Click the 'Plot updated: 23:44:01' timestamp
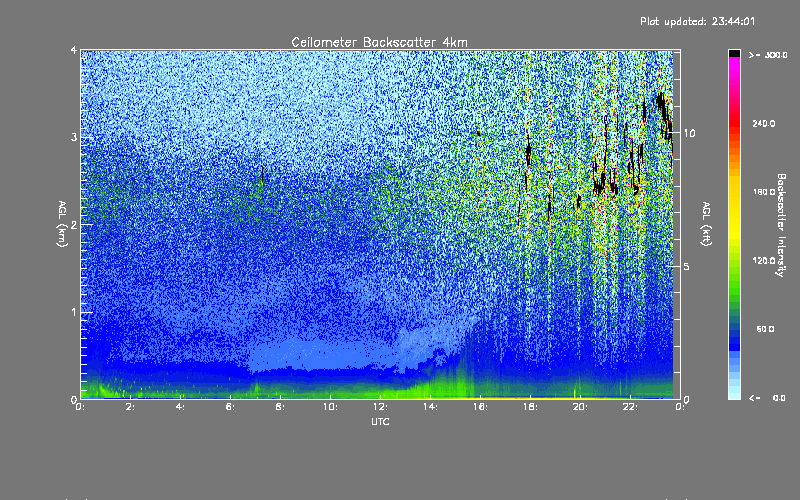800x500 pixels. [697, 21]
